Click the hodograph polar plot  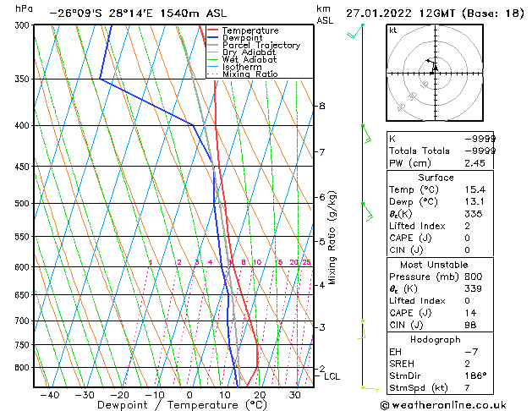pos(435,73)
